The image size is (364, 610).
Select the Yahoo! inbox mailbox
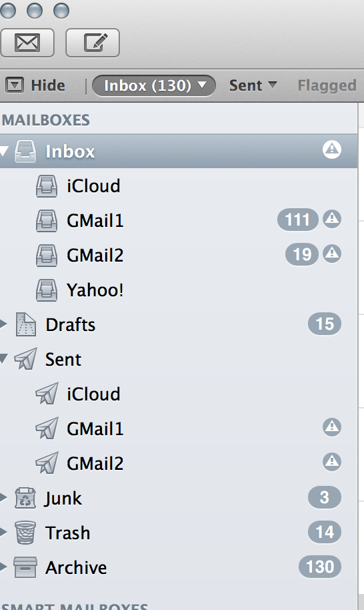tap(179, 290)
